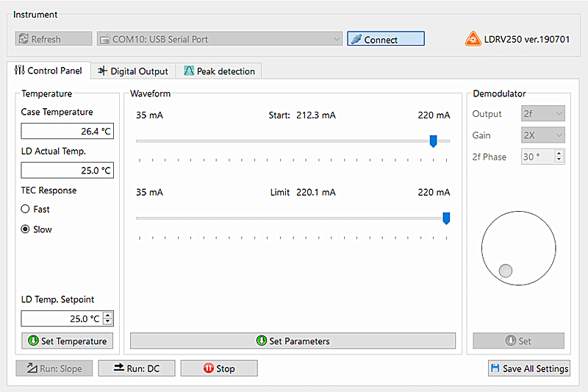Open the Peak detection tab

219,71
